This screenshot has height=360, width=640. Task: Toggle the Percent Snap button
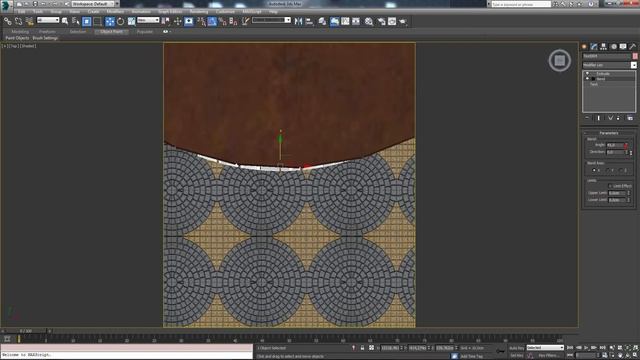pos(223,21)
